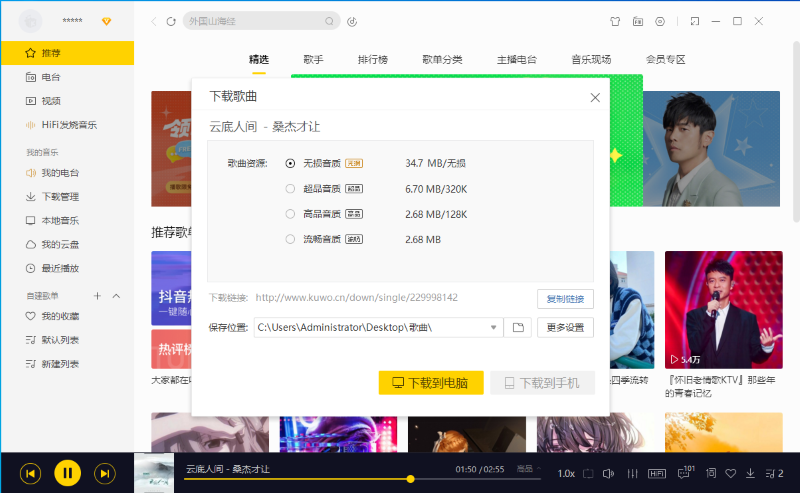Open 主播电台 tab
Viewport: 800px width, 493px height.
[x=517, y=60]
